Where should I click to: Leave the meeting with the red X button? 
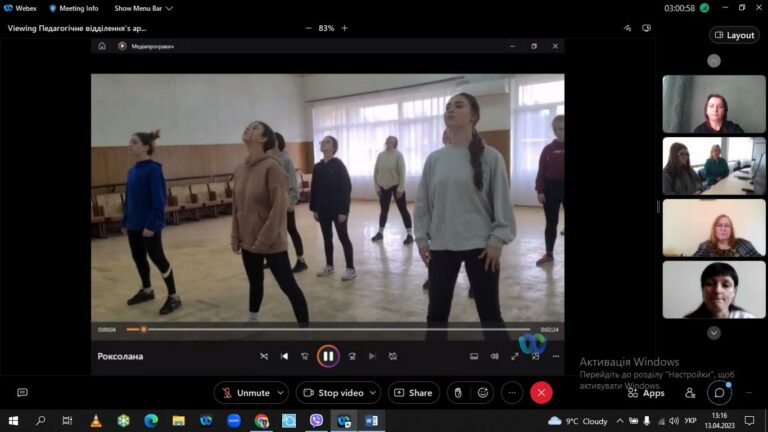[x=541, y=393]
